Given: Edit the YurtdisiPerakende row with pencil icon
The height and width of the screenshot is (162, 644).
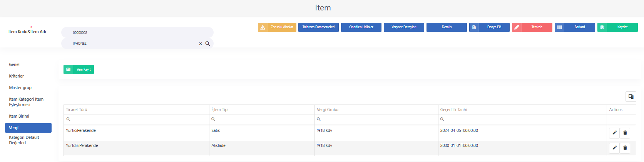Looking at the screenshot, I should (614, 148).
